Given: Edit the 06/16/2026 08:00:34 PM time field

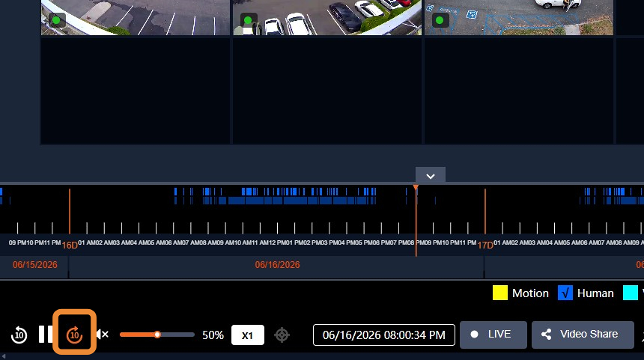Looking at the screenshot, I should tap(384, 335).
